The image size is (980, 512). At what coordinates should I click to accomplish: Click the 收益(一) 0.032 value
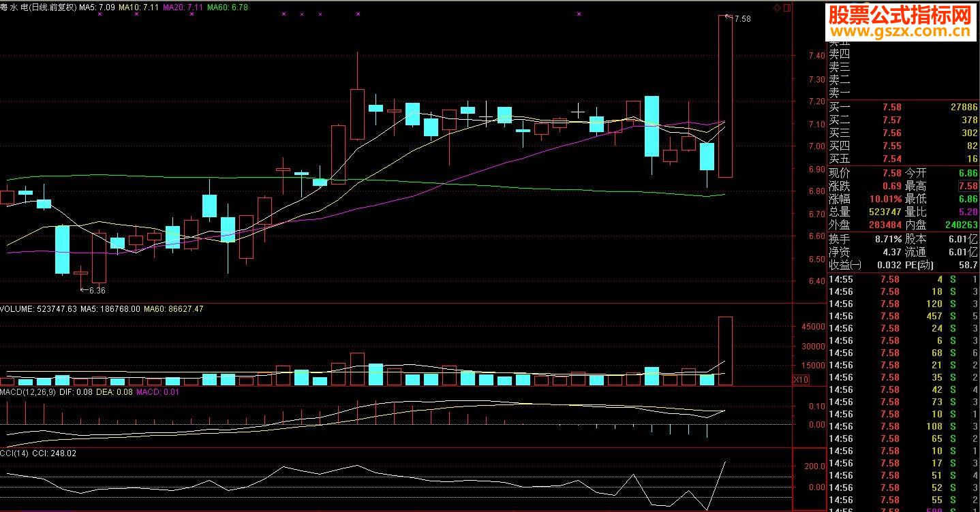(889, 265)
